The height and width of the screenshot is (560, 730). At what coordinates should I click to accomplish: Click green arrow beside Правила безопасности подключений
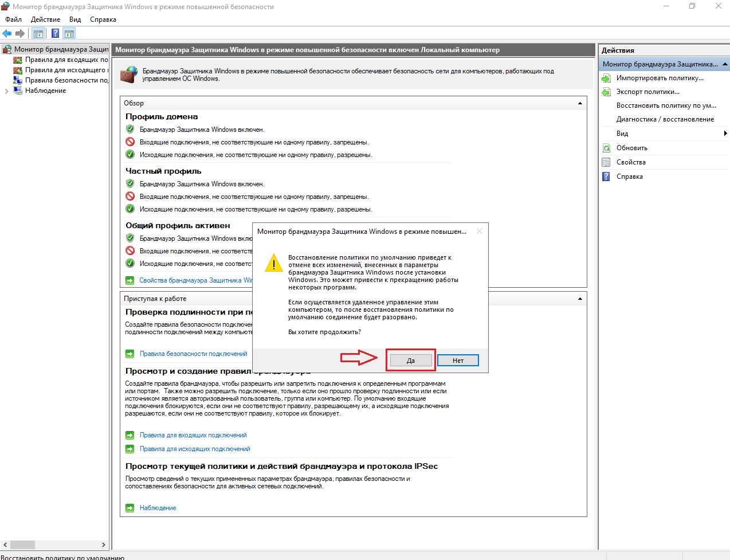pos(129,354)
